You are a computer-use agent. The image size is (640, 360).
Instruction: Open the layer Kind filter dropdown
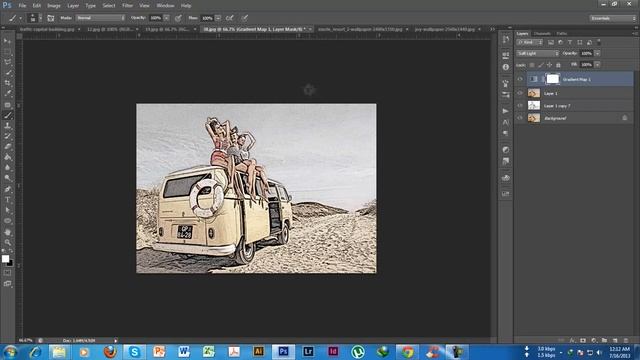pyautogui.click(x=529, y=42)
